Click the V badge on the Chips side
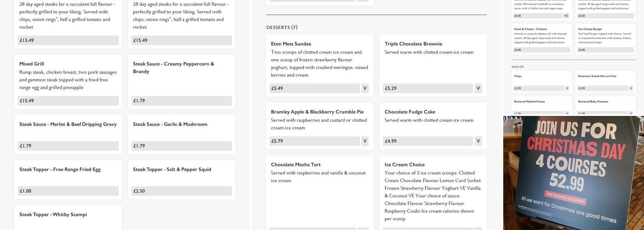 [x=567, y=88]
